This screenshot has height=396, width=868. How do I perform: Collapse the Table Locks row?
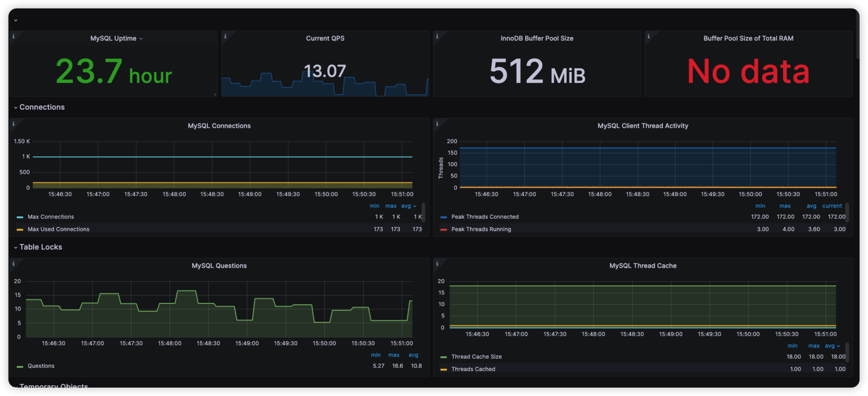coord(38,247)
